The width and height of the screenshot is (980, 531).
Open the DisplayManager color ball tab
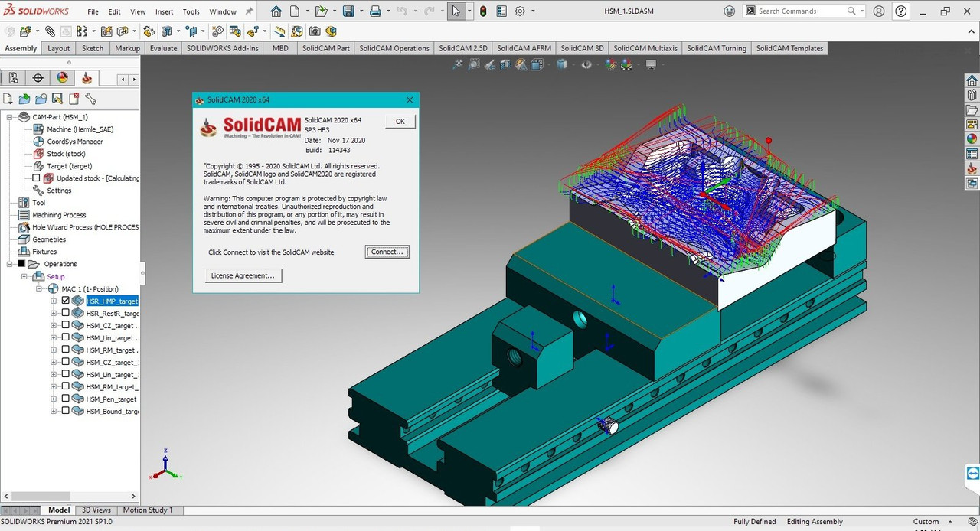[62, 78]
